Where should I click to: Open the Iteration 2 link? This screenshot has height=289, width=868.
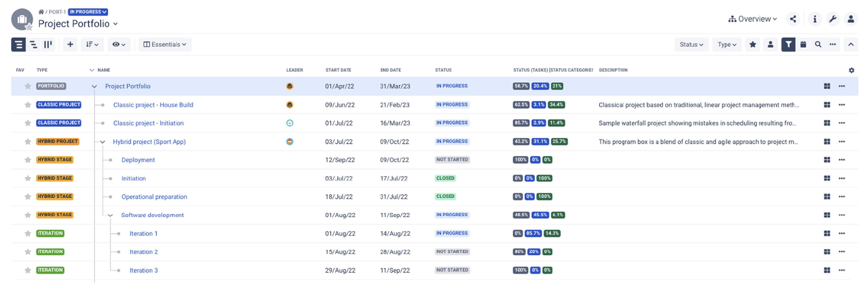click(143, 252)
